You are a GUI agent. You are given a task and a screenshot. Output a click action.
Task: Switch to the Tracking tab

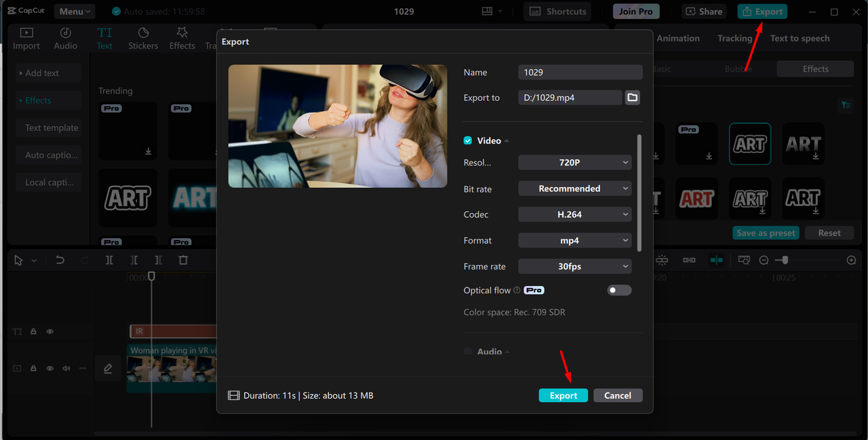(x=735, y=39)
